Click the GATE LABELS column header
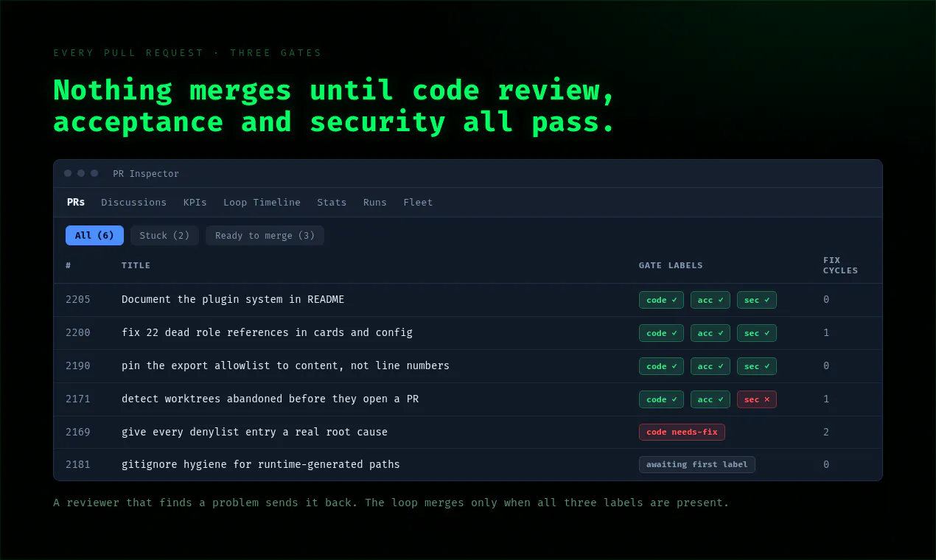The image size is (936, 560). point(671,265)
